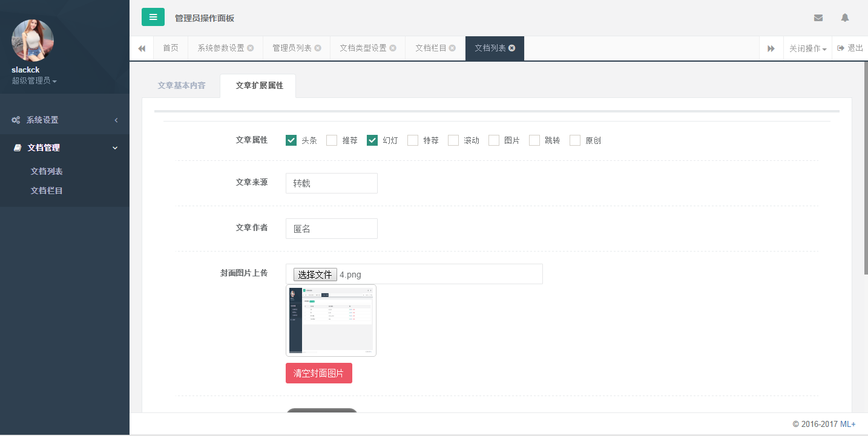Enable the 推荐 attribute checkbox
This screenshot has width=868, height=436.
pyautogui.click(x=332, y=140)
